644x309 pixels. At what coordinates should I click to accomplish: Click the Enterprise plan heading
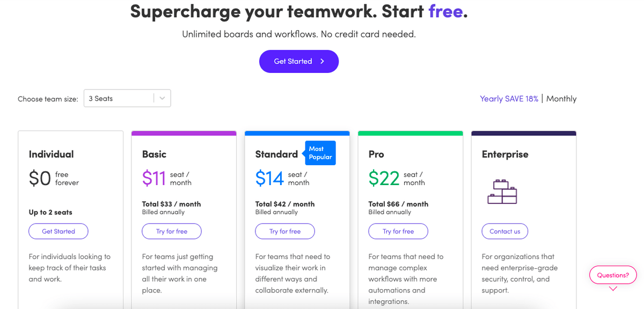pos(505,154)
